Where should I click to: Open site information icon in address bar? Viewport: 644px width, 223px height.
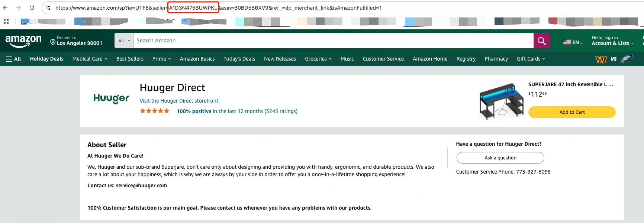(48, 7)
